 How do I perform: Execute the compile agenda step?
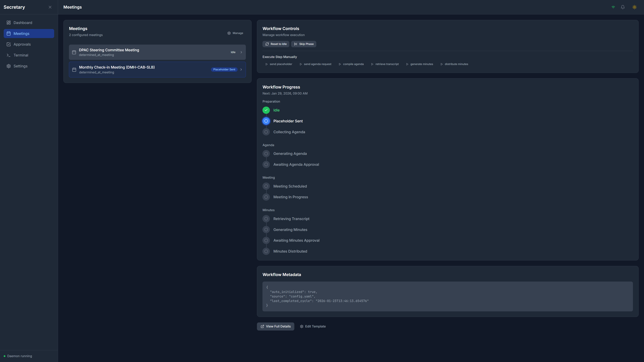(351, 64)
